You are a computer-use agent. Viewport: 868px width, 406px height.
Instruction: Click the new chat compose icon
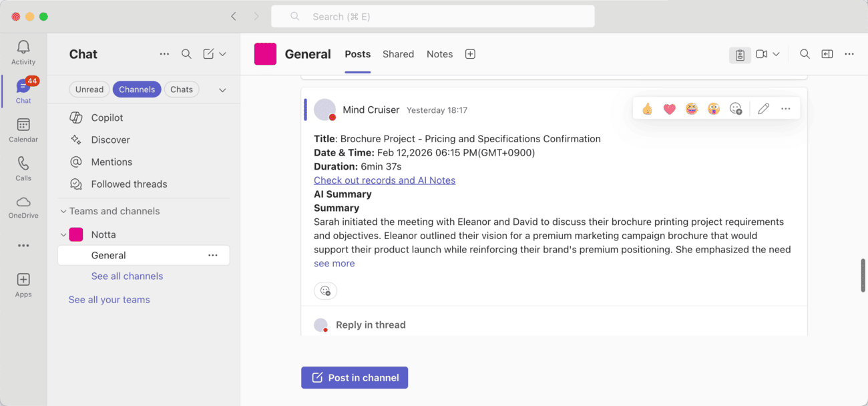coord(208,54)
